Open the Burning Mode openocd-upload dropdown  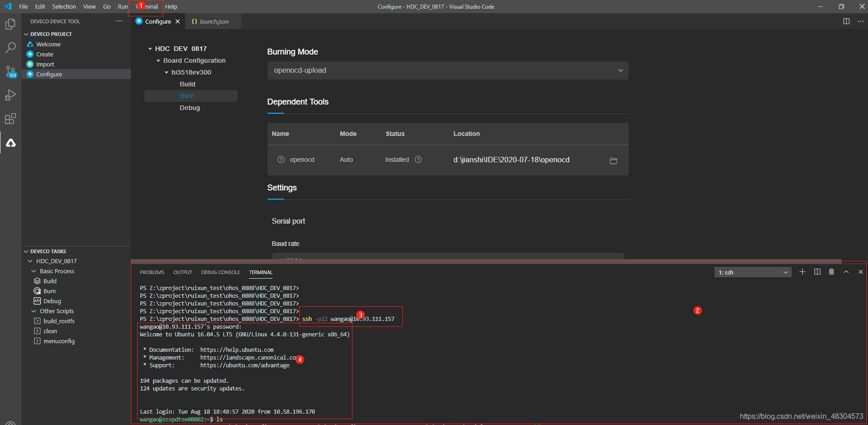(448, 70)
